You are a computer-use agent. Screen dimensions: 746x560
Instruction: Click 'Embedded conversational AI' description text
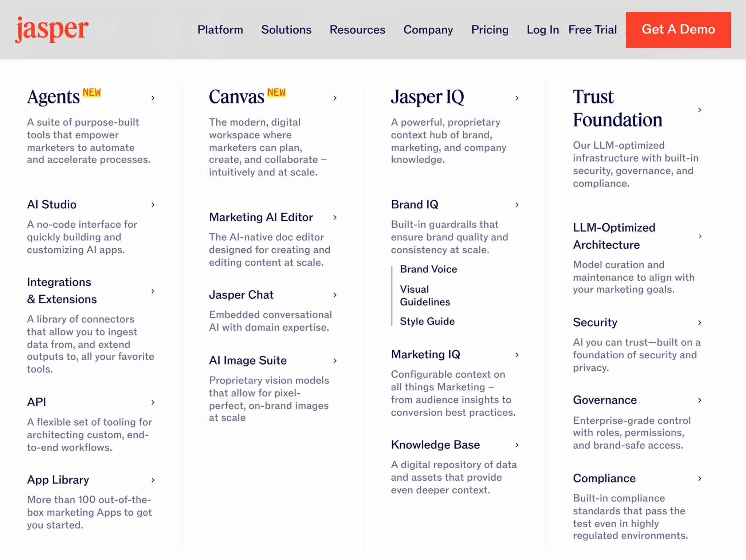(270, 321)
